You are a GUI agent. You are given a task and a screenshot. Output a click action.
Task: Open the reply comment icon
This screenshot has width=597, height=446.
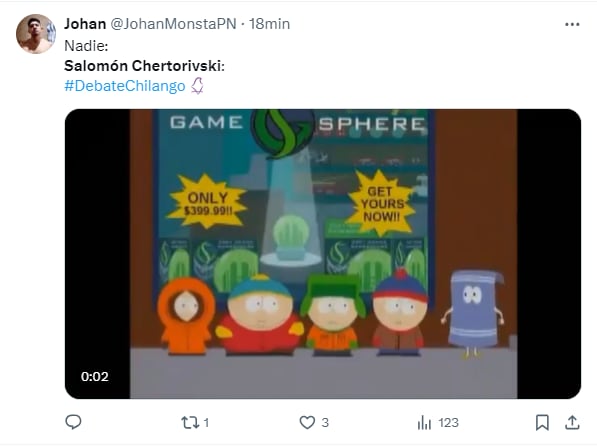click(73, 422)
